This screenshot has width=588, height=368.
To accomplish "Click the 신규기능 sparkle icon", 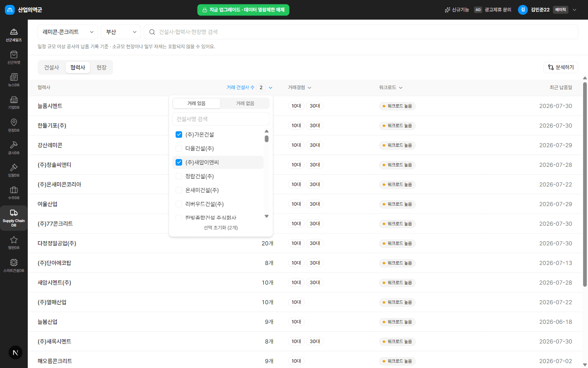I will coord(448,10).
